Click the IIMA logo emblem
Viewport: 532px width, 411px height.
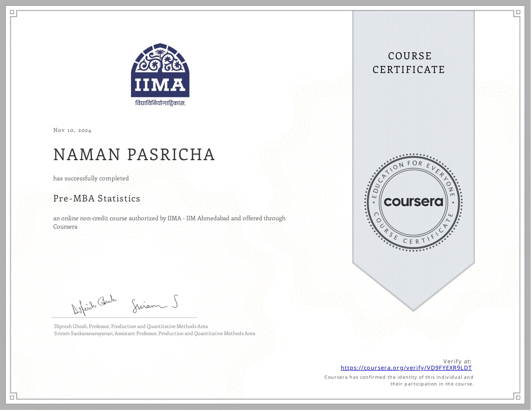coord(160,70)
